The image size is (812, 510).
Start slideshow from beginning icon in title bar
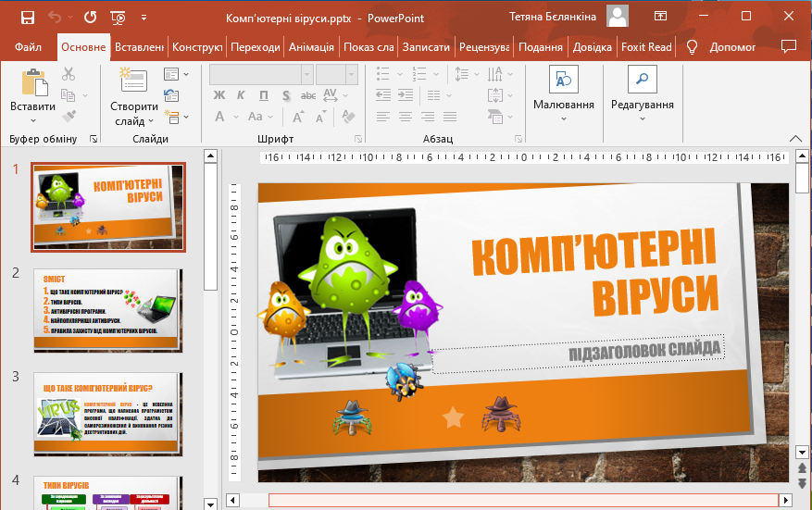(x=119, y=19)
